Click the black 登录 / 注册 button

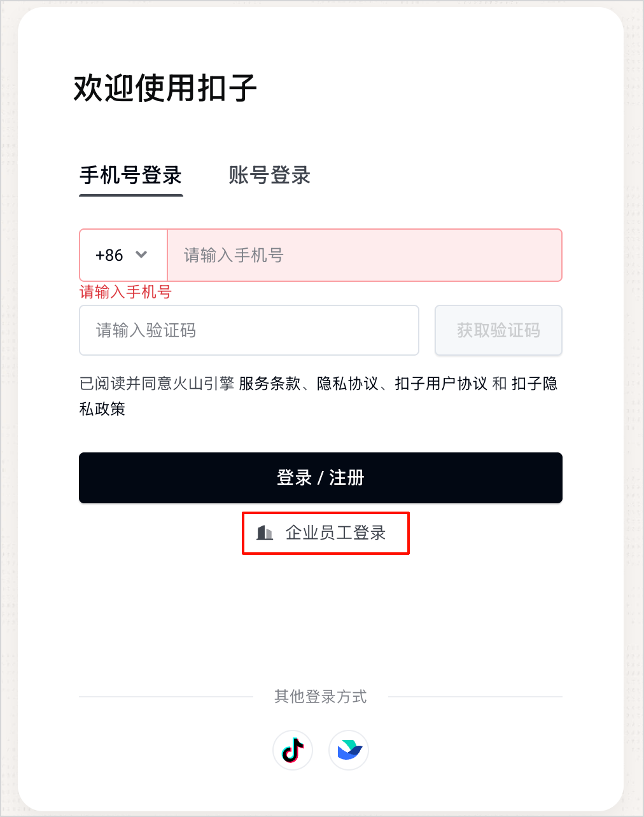coord(321,478)
